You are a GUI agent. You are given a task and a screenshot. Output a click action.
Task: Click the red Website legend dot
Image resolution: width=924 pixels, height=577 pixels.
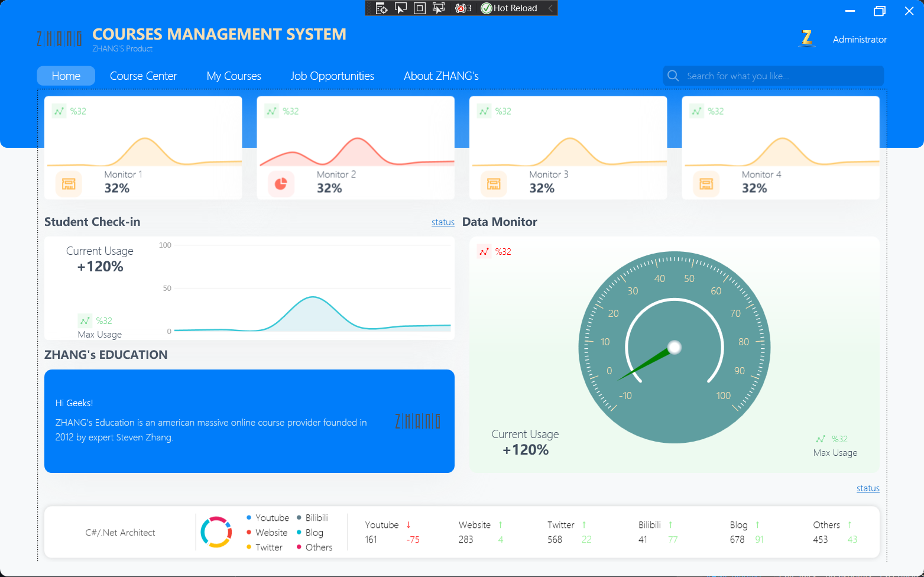point(249,532)
